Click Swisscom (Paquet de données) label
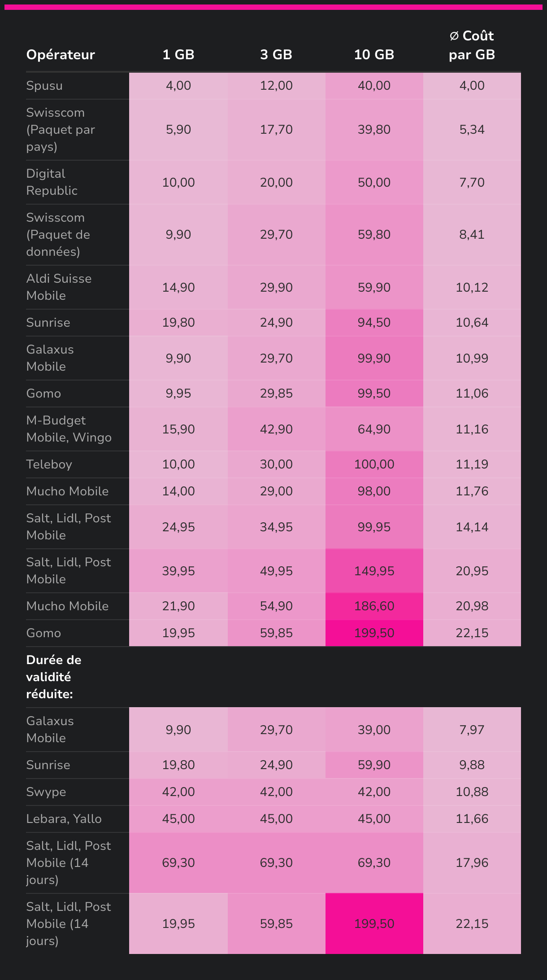The image size is (547, 980). pos(58,235)
